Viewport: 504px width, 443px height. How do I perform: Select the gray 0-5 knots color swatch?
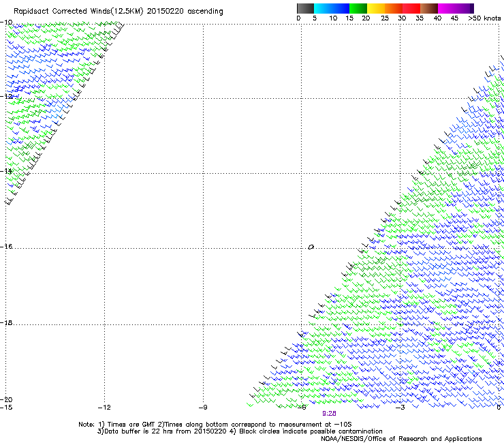point(305,8)
